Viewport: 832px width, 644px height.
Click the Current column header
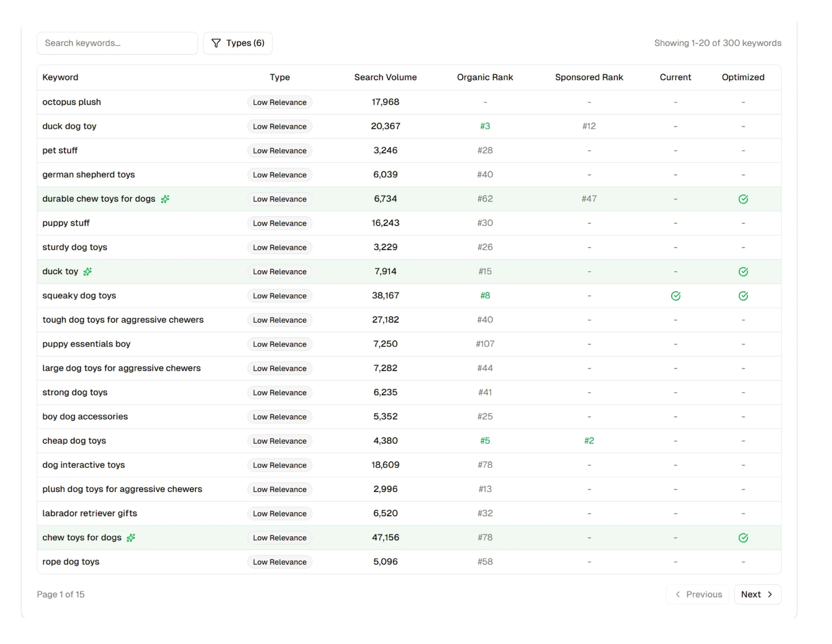[x=675, y=77]
